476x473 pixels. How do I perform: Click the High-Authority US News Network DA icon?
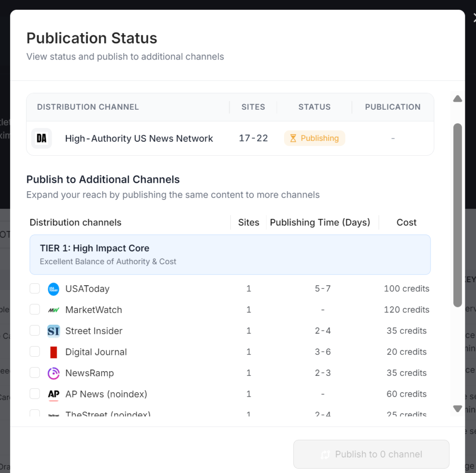click(41, 138)
